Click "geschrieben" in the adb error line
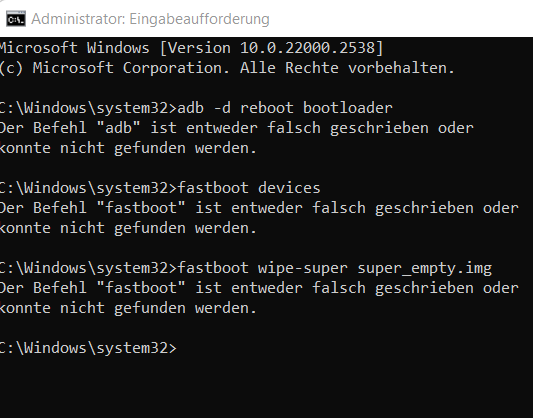Viewport: 533px width, 418px height. point(379,128)
